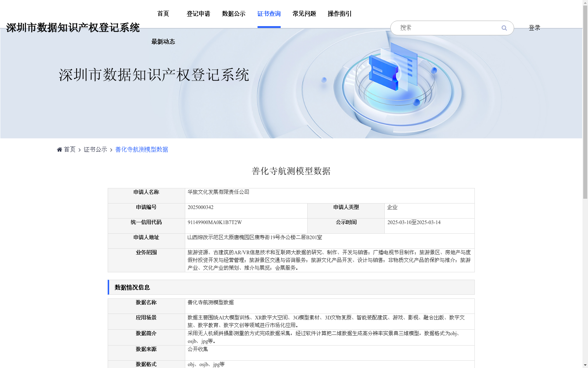The height and width of the screenshot is (368, 588).
Task: Click the scrollbar down arrow
Action: 585,365
